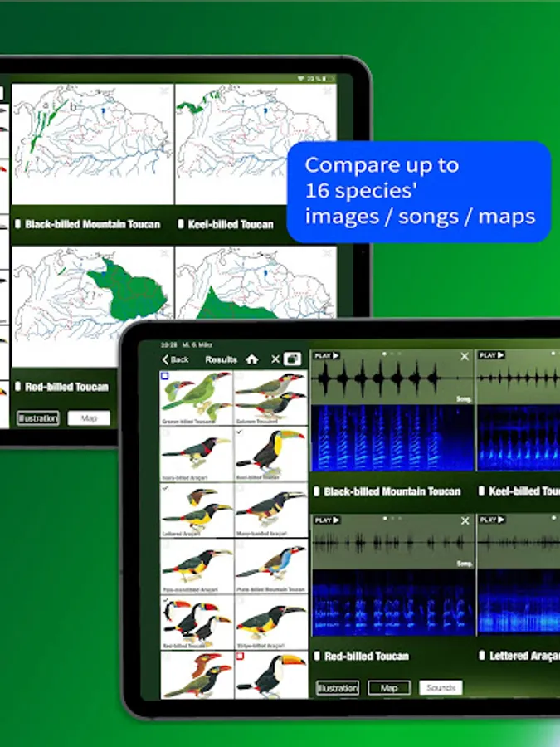This screenshot has width=560, height=747.
Task: Play the Keel-billed Toucan sound
Action: (x=492, y=355)
